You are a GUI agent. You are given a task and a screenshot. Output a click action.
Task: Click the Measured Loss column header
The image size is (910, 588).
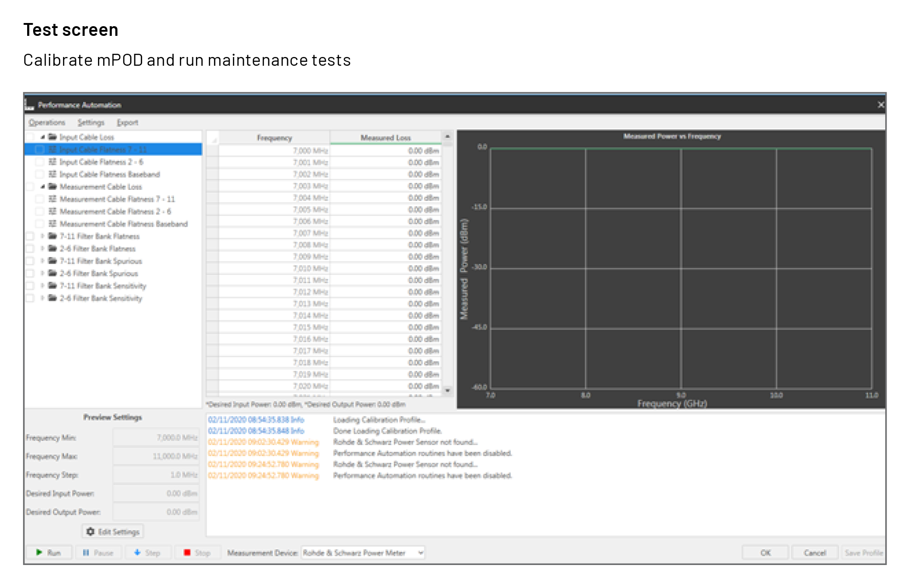coord(386,137)
